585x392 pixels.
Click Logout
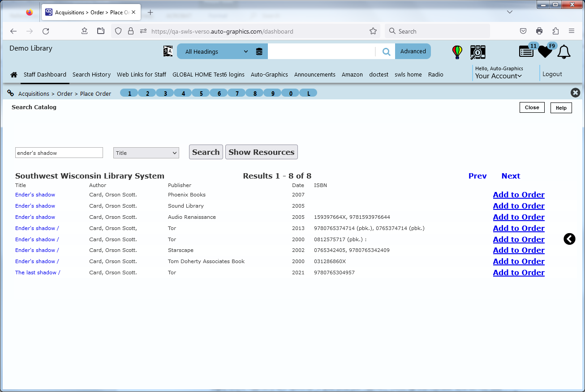tap(552, 74)
